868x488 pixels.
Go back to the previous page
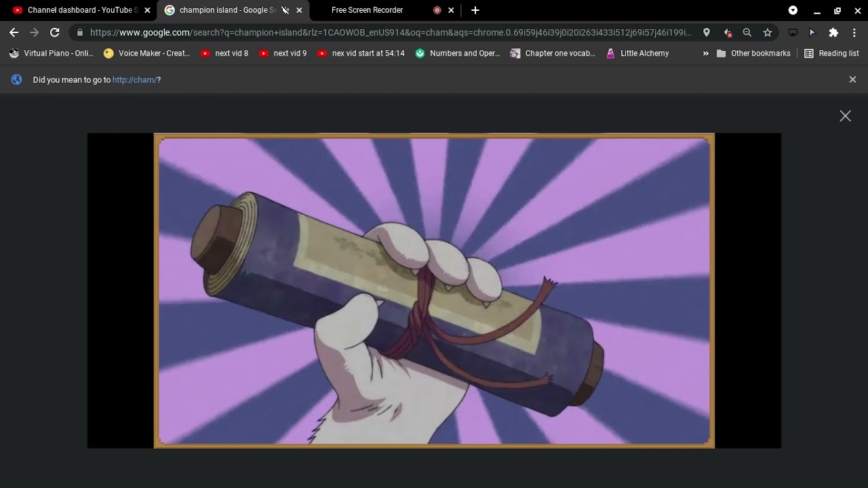click(14, 33)
